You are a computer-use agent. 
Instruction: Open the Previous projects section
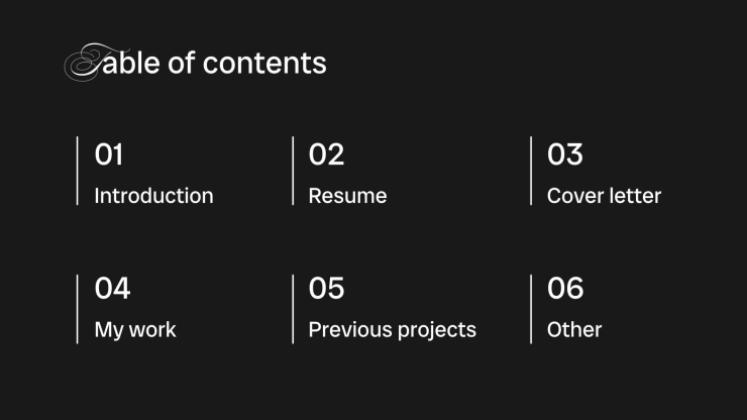[392, 329]
